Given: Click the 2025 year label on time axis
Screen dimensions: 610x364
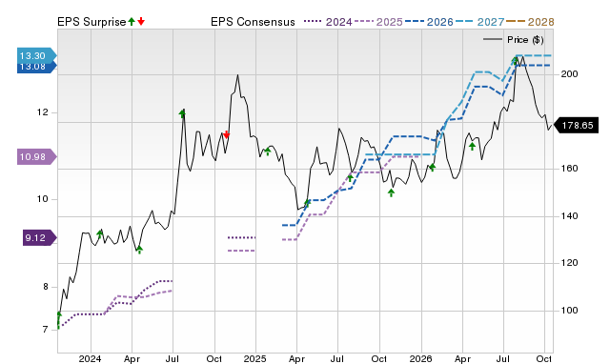Looking at the screenshot, I should [255, 358].
